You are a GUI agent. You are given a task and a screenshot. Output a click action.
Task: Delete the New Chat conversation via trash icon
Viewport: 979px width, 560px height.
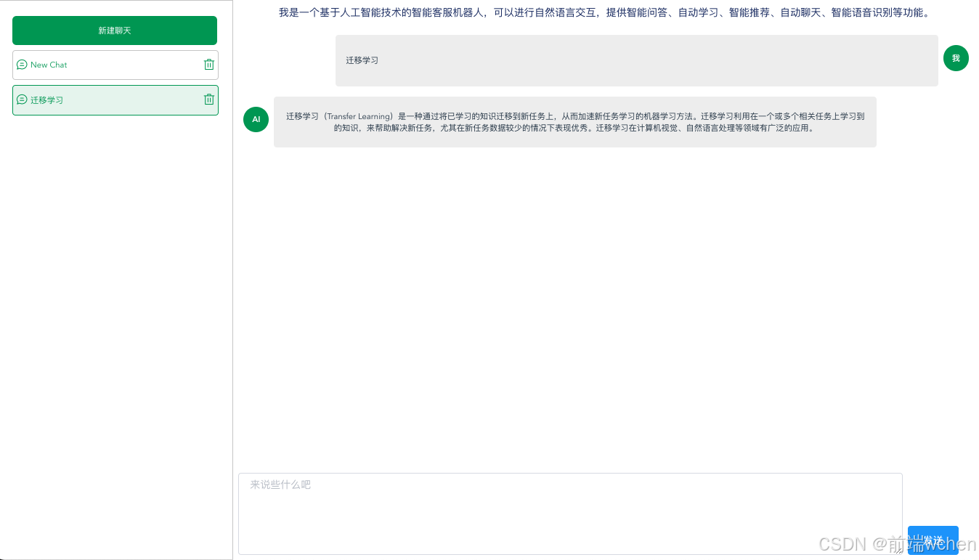[x=209, y=65]
